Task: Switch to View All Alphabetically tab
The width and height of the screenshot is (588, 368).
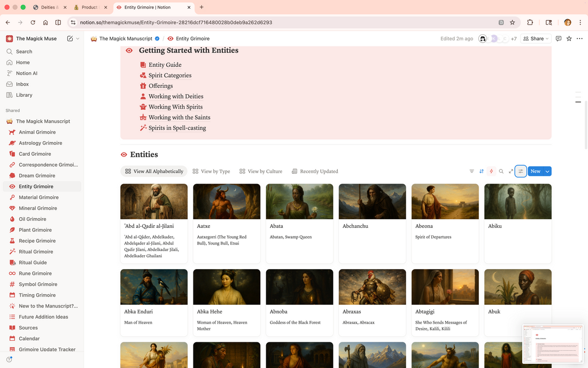Action: [154, 172]
